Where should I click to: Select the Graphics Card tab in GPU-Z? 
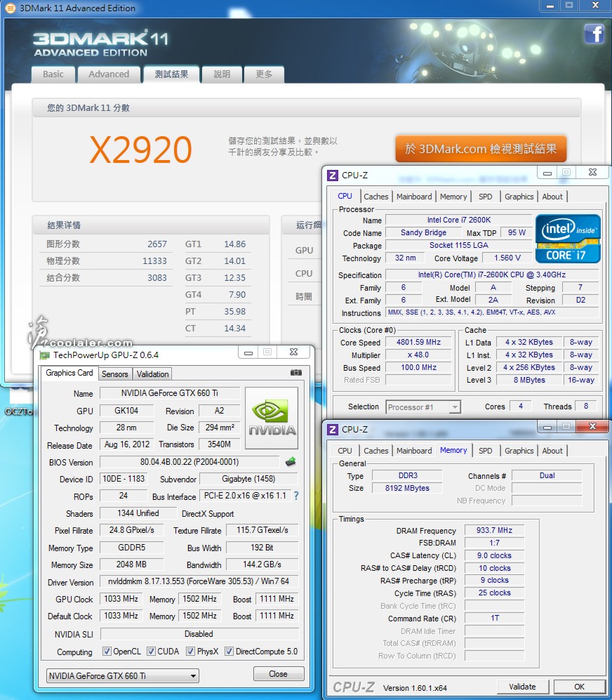(69, 373)
